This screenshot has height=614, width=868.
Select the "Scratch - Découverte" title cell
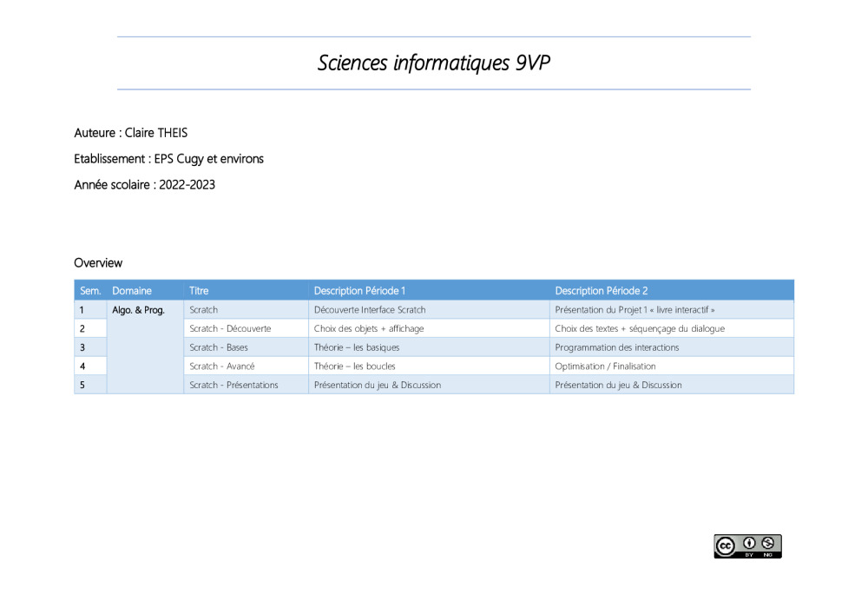click(x=230, y=329)
